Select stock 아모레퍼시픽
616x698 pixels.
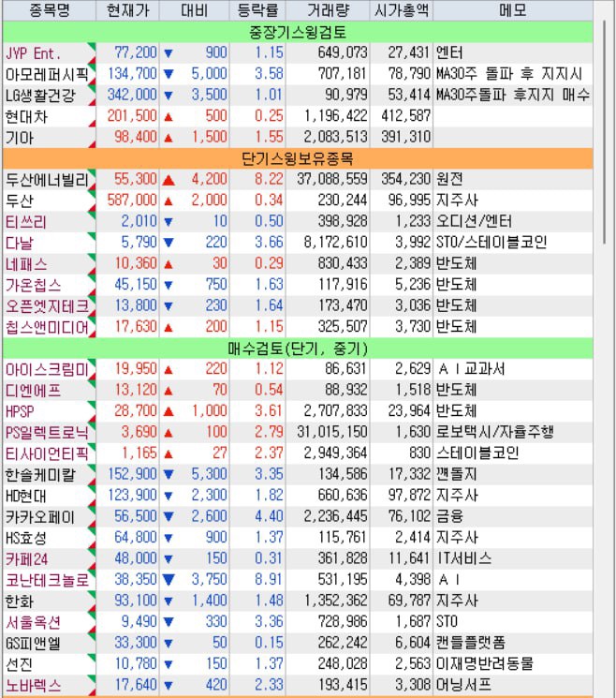[x=49, y=74]
